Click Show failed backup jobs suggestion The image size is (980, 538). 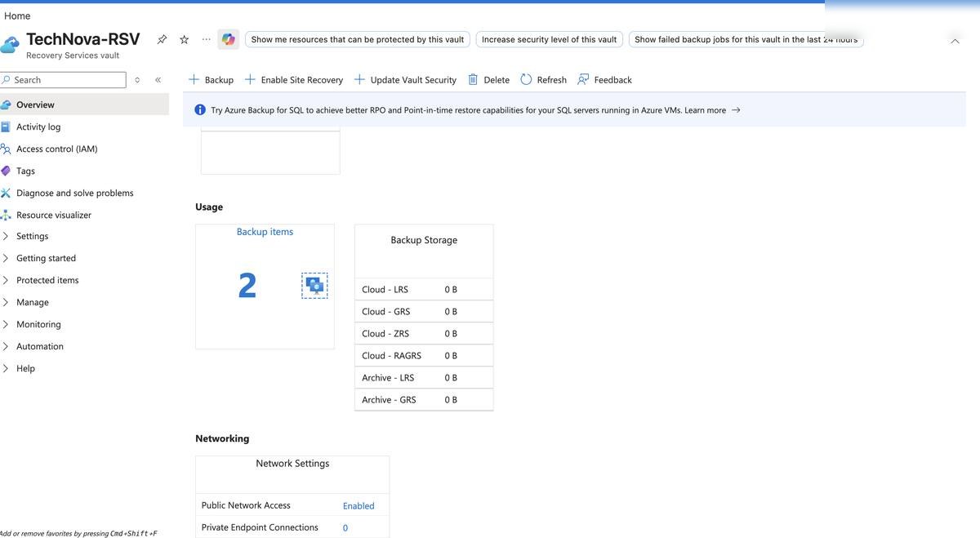tap(746, 39)
